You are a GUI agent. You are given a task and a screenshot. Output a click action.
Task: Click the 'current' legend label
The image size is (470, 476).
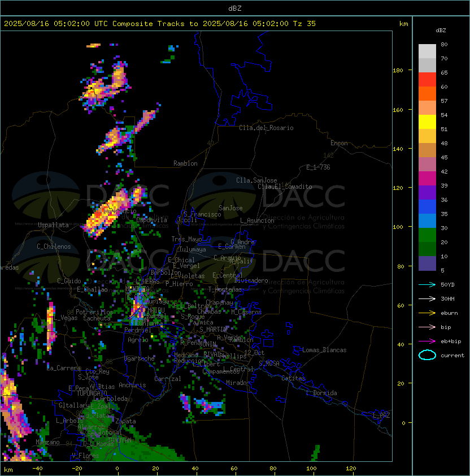point(452,356)
